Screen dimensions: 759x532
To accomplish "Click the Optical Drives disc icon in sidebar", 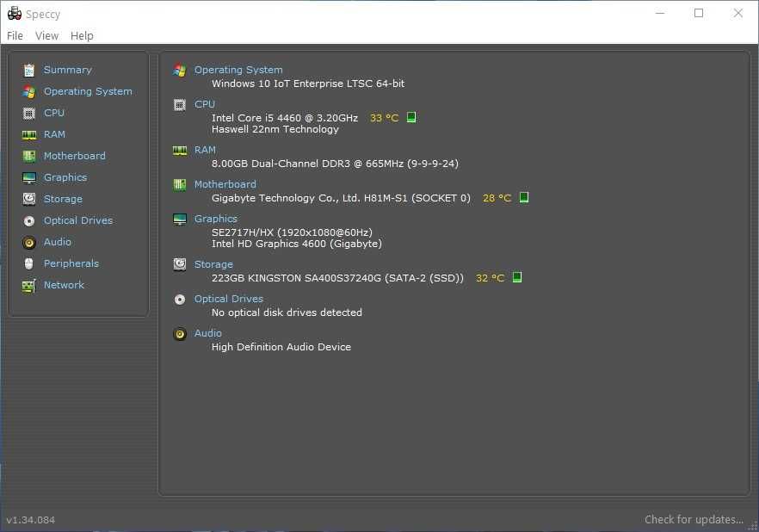I will pyautogui.click(x=29, y=220).
